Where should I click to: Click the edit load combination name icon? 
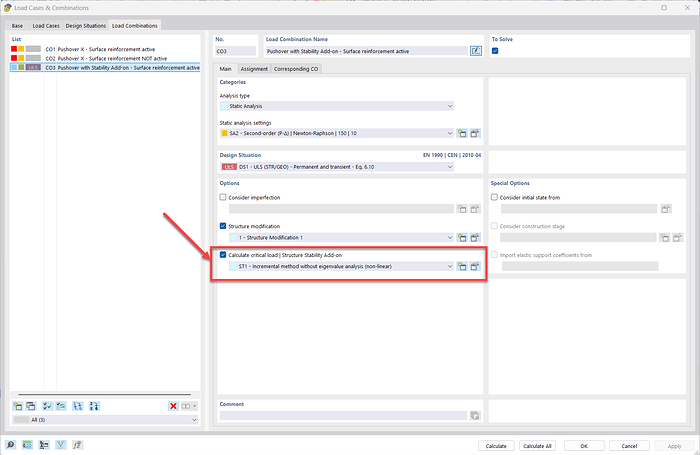pyautogui.click(x=476, y=50)
